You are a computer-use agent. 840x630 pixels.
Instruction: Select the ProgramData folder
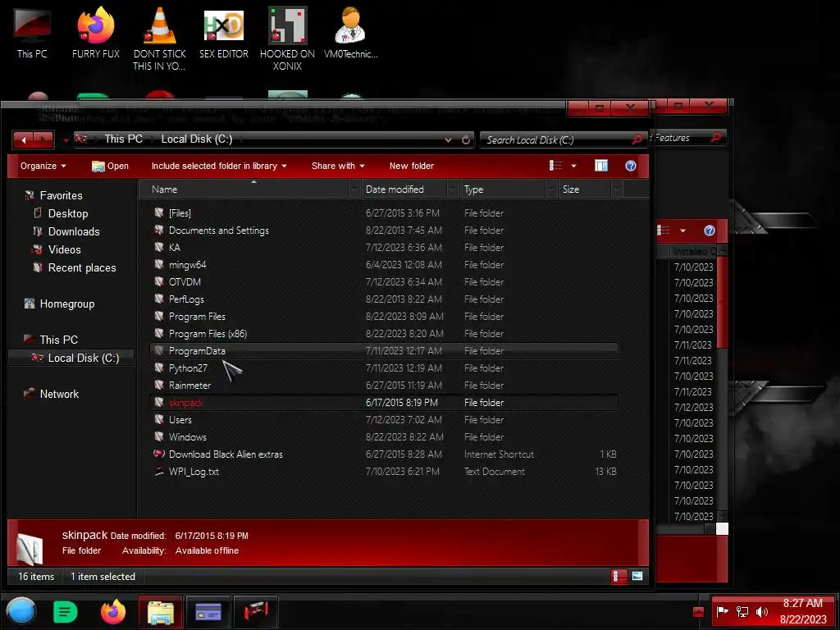[384, 351]
